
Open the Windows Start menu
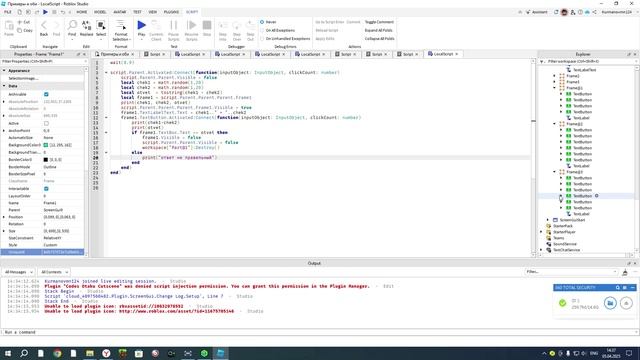8,353
